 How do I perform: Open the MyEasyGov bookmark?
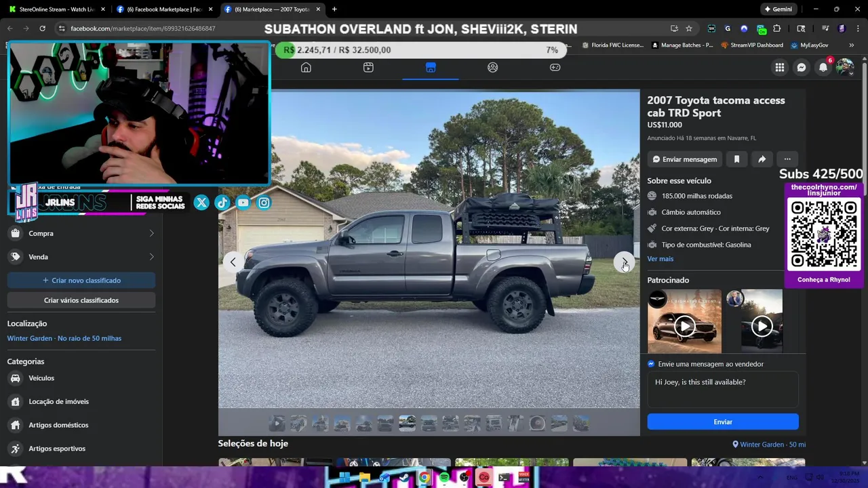coord(810,45)
